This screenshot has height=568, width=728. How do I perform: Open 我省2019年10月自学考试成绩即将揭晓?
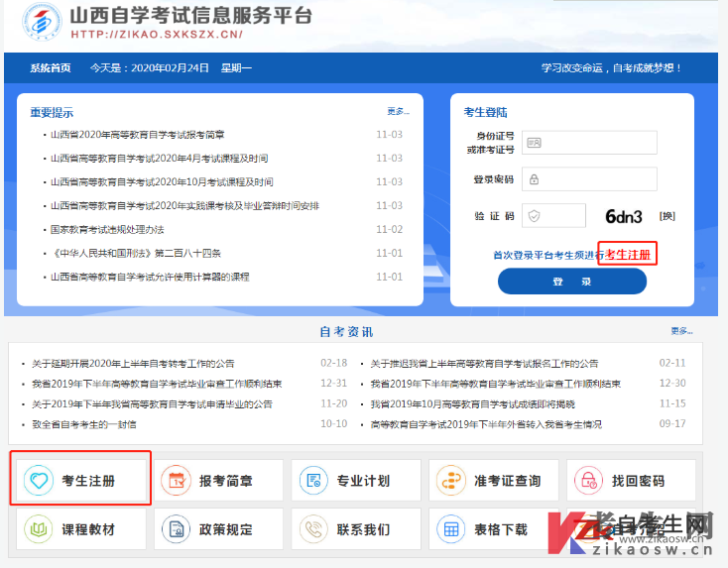tap(473, 404)
